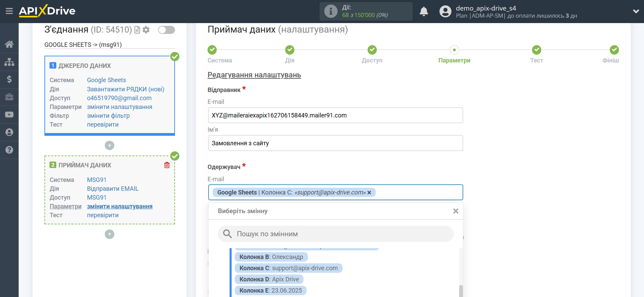The height and width of the screenshot is (297, 644).
Task: Click the variable list scrollbar
Action: click(461, 291)
